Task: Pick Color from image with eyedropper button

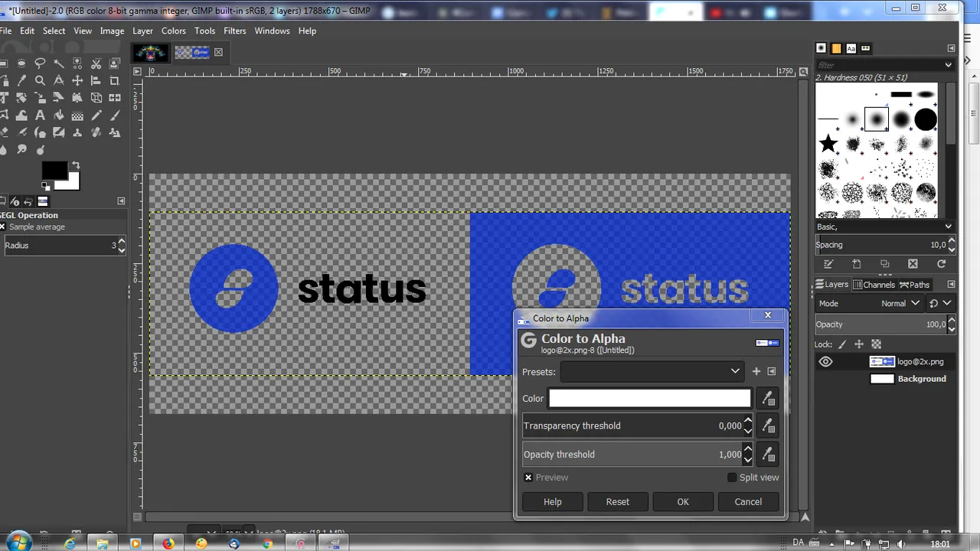Action: (x=768, y=398)
